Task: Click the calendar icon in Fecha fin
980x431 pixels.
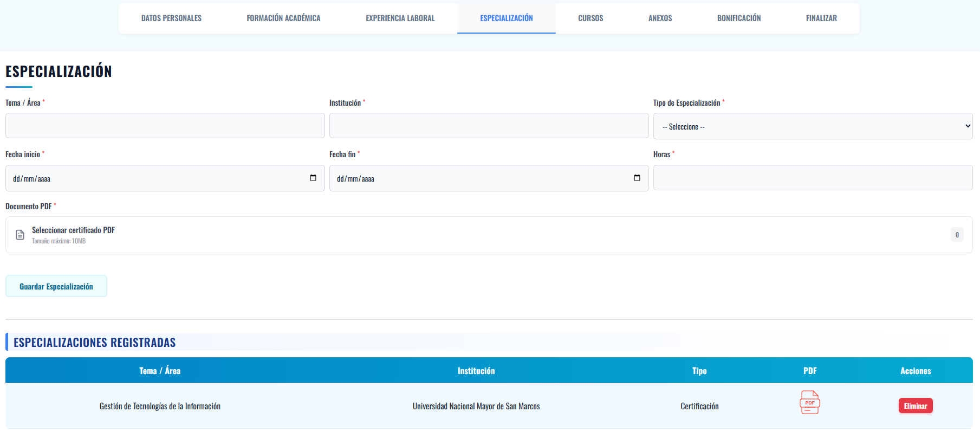Action: pos(637,178)
